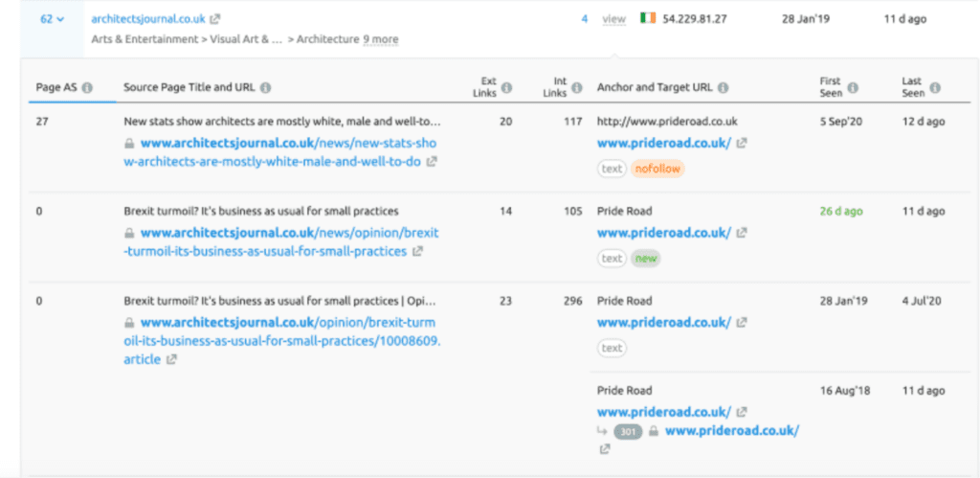Click redirect arrow icon before 301
This screenshot has width=980, height=478.
pos(603,431)
